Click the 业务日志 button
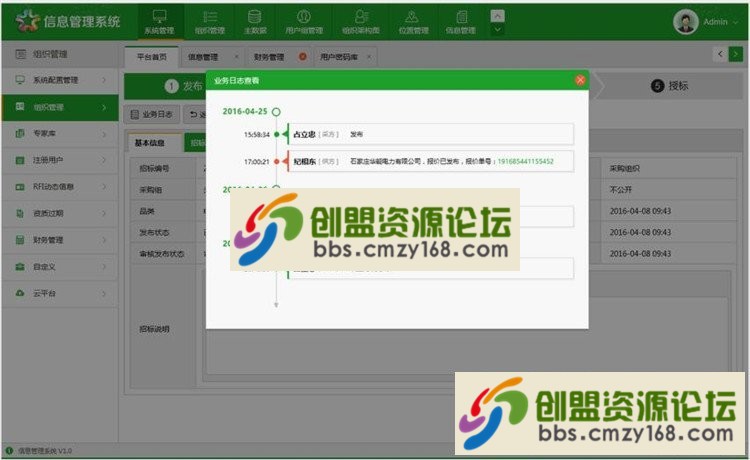This screenshot has width=750, height=460. pos(152,114)
